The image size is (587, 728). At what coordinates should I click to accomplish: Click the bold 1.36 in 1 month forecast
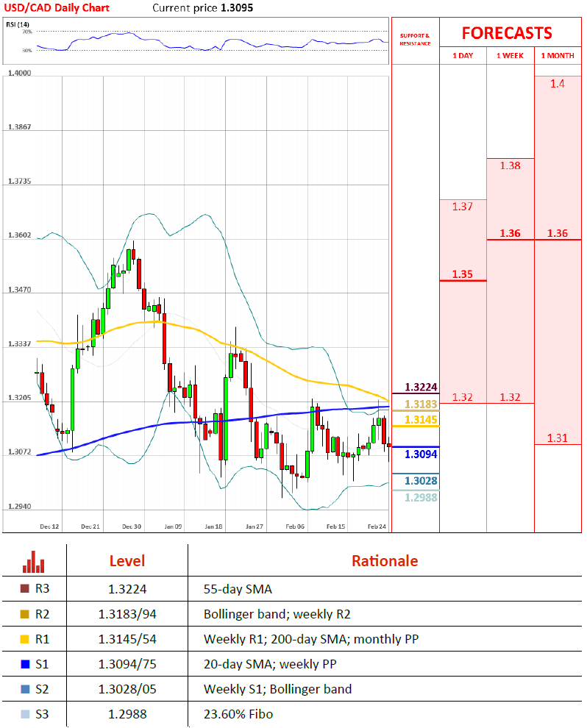click(x=558, y=233)
